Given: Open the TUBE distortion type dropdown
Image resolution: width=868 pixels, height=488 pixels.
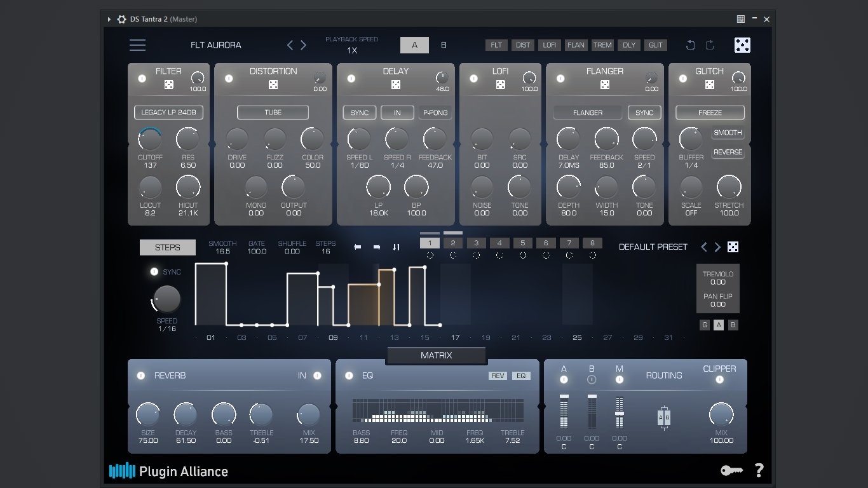Looking at the screenshot, I should point(273,112).
